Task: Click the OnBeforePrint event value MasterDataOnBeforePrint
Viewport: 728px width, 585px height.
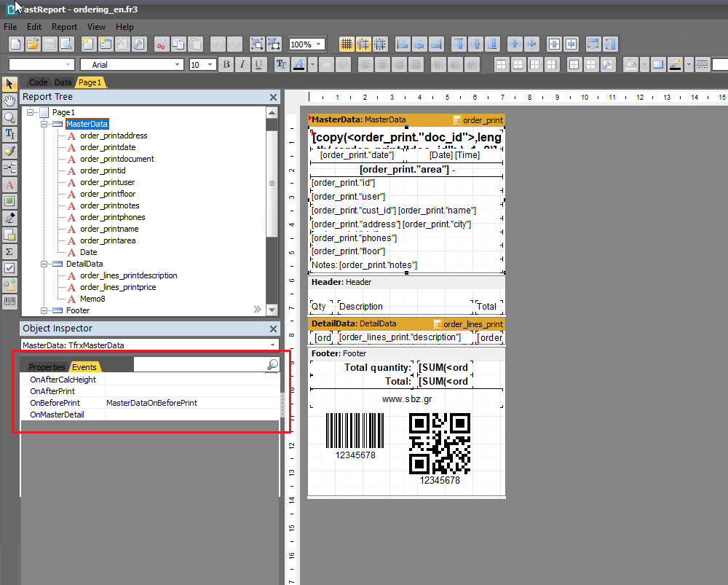Action: (x=152, y=403)
